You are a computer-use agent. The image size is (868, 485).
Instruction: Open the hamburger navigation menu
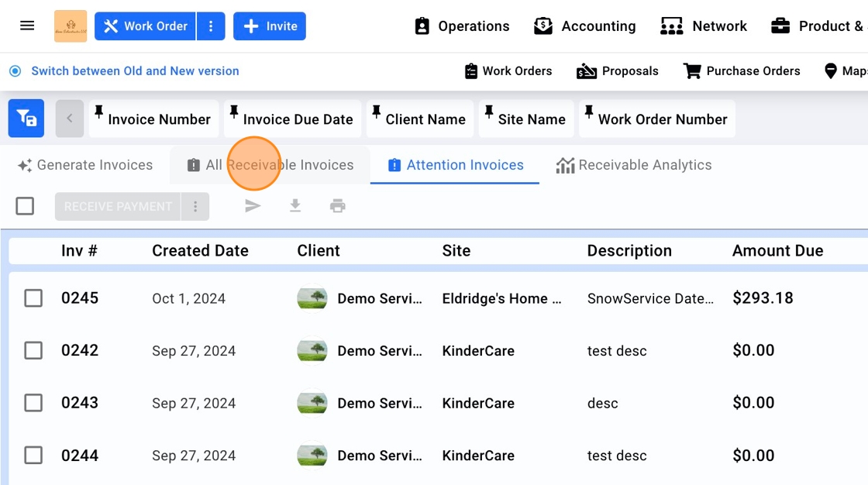[x=27, y=26]
